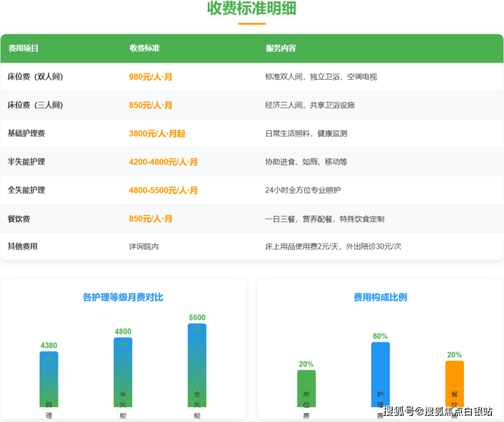Select the 收费标准 column header
504x422 pixels.
point(144,48)
